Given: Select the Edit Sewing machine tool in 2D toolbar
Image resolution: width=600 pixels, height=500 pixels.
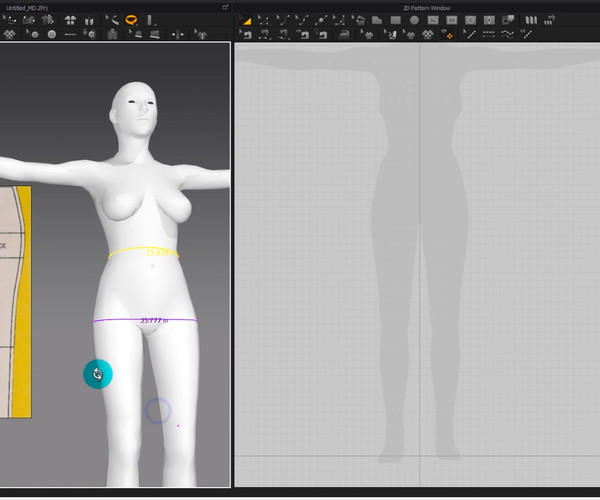Looking at the screenshot, I should [245, 34].
